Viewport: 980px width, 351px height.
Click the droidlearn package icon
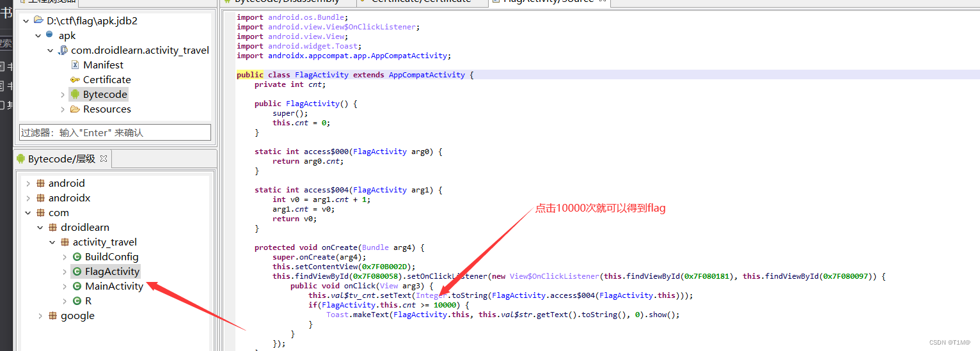[x=53, y=227]
